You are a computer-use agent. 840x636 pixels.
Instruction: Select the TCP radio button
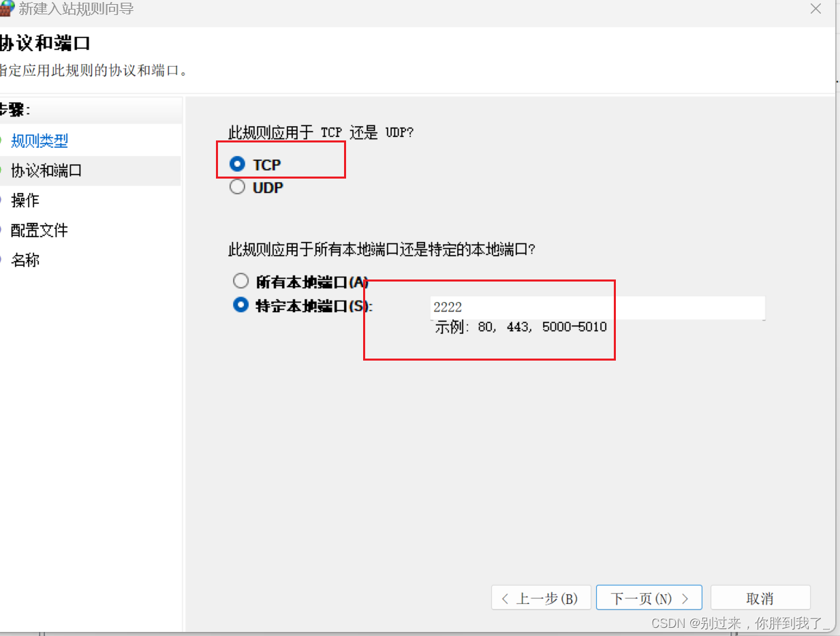click(x=236, y=164)
